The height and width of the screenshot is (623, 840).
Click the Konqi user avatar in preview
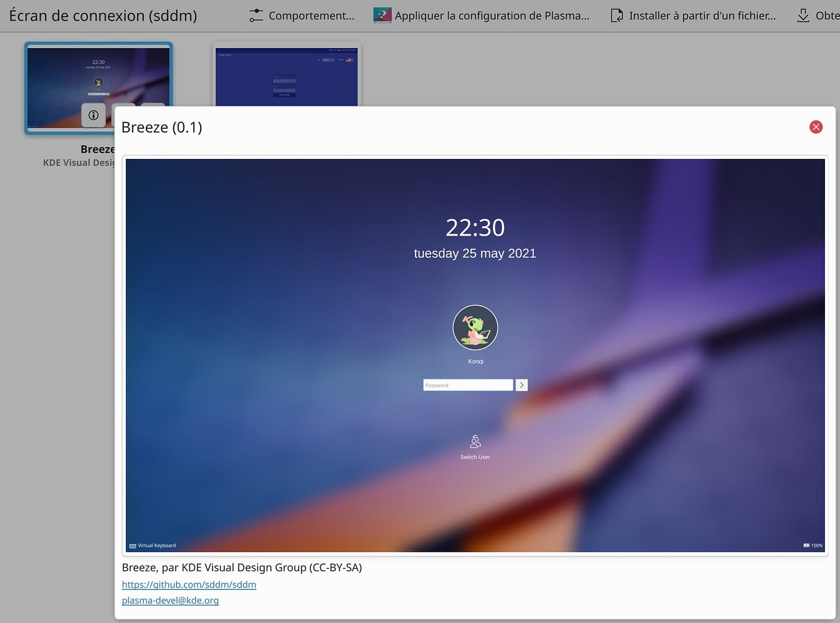pos(475,327)
